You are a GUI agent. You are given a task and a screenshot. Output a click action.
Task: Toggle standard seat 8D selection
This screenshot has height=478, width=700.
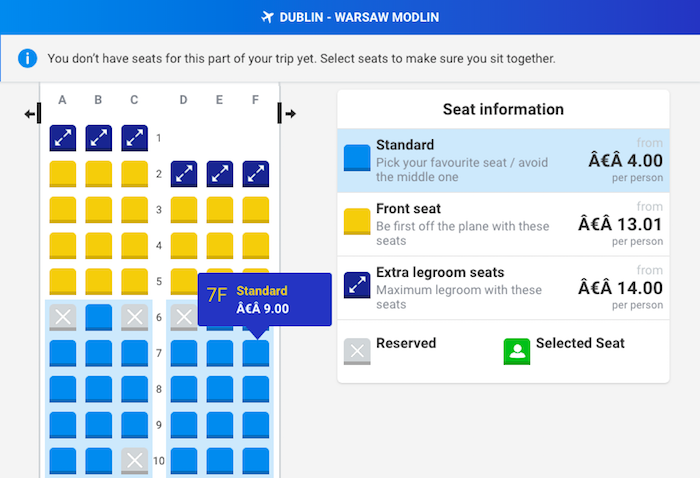click(x=184, y=389)
